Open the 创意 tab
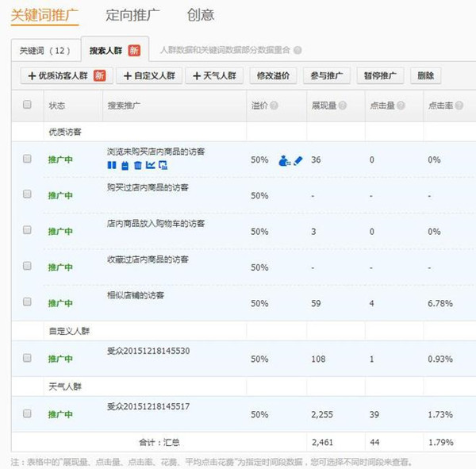This screenshot has height=469, width=476. coord(200,14)
